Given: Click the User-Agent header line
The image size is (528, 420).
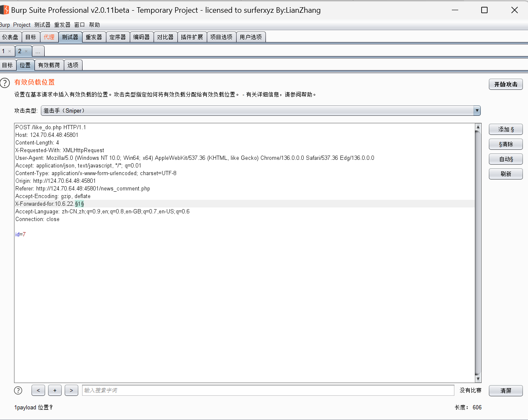Looking at the screenshot, I should pos(195,158).
